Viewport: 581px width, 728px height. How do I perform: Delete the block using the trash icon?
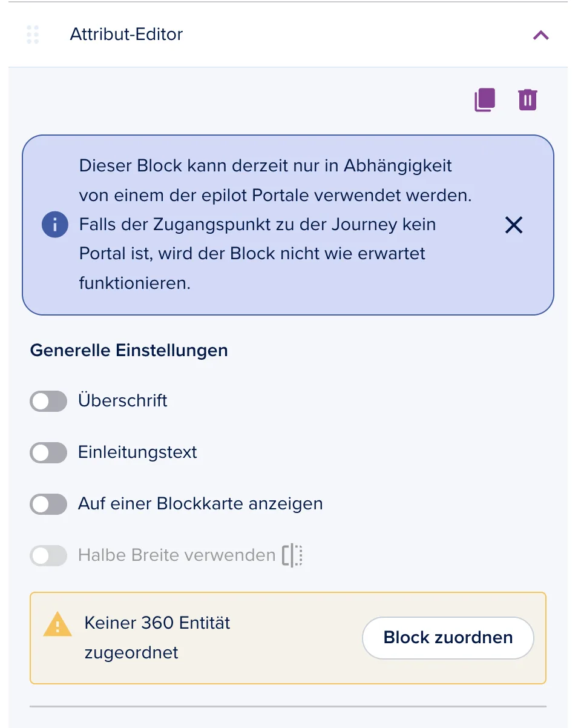(x=528, y=100)
